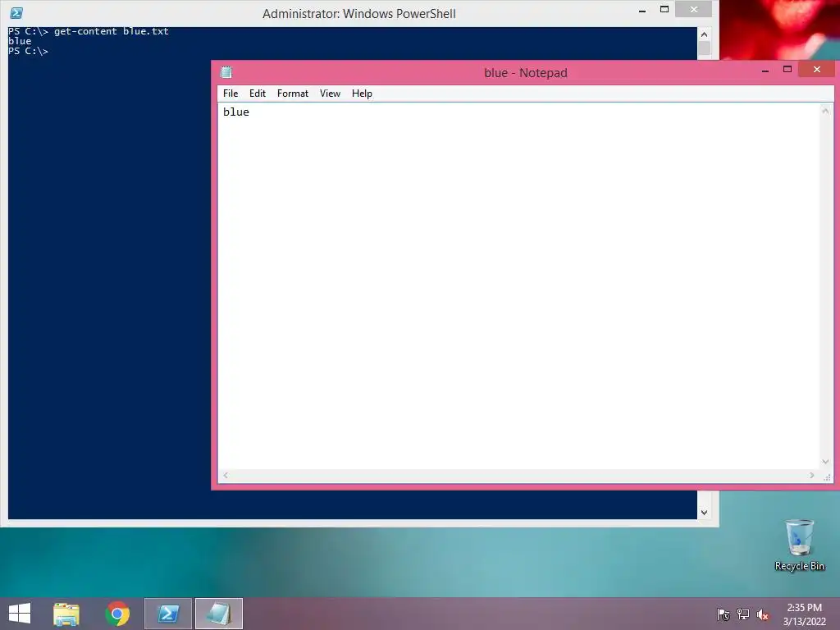Open File Explorer from the taskbar
This screenshot has width=840, height=630.
66,614
